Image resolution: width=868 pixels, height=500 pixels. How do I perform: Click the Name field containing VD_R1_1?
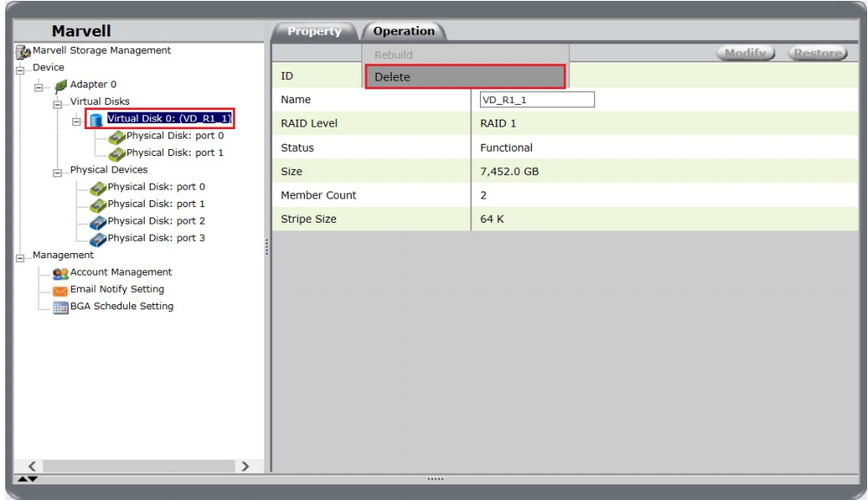coord(537,100)
